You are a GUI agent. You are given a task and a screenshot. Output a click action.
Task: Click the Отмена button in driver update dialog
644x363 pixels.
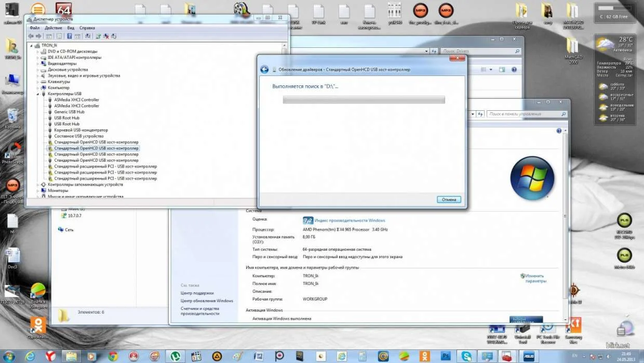point(449,200)
